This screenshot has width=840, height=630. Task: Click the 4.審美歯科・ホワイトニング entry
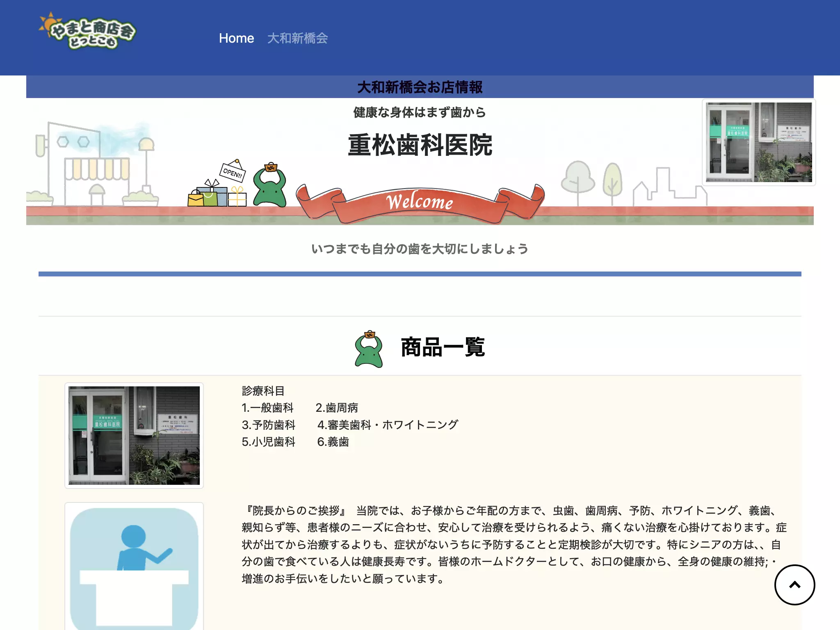click(388, 425)
